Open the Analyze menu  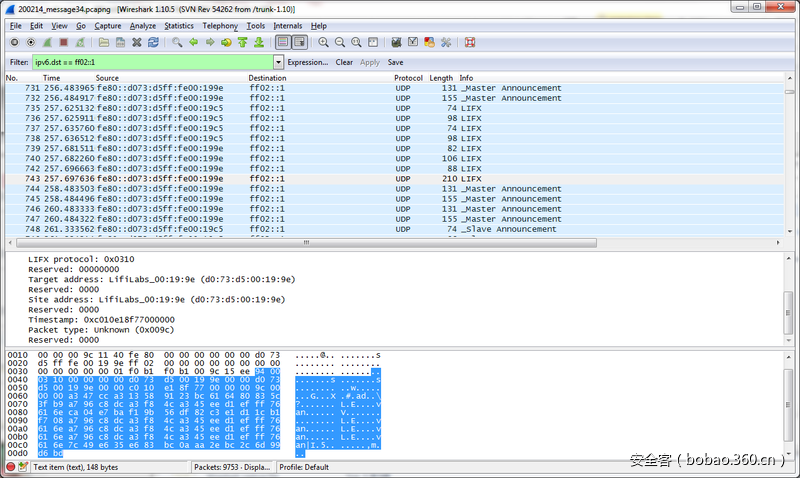pos(142,25)
